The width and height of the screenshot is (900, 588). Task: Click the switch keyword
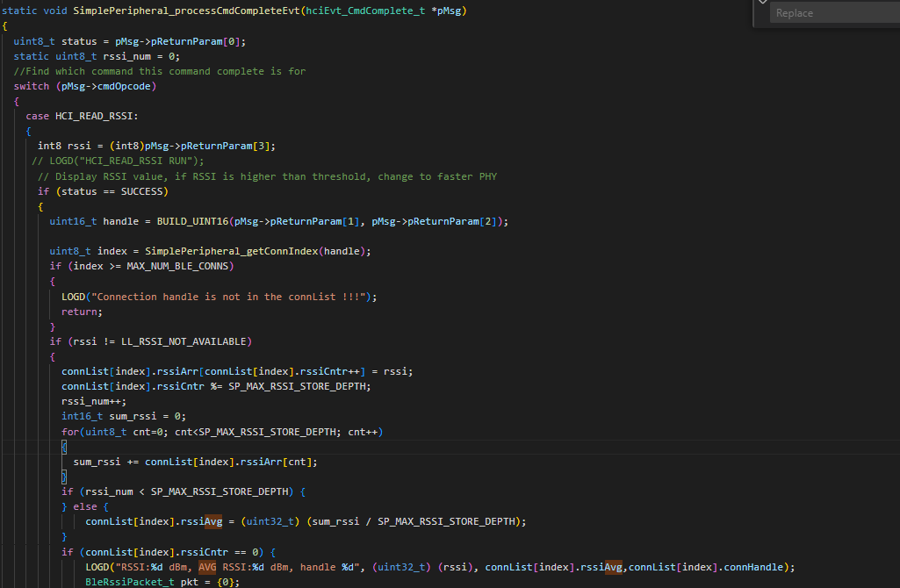tap(32, 86)
